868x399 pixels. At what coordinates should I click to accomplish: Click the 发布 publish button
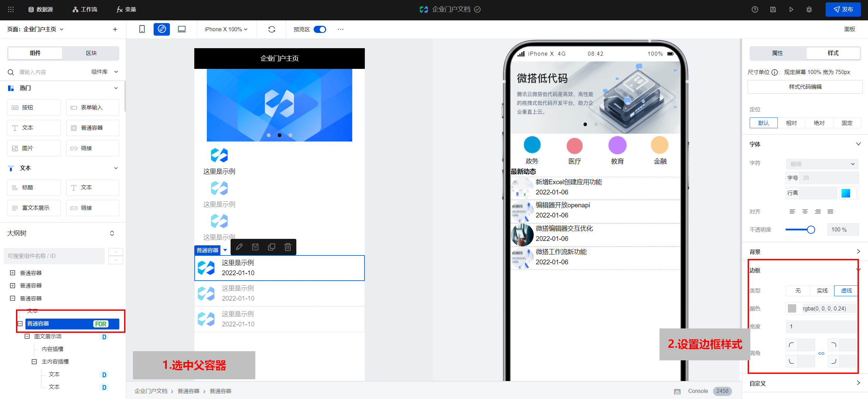tap(843, 9)
